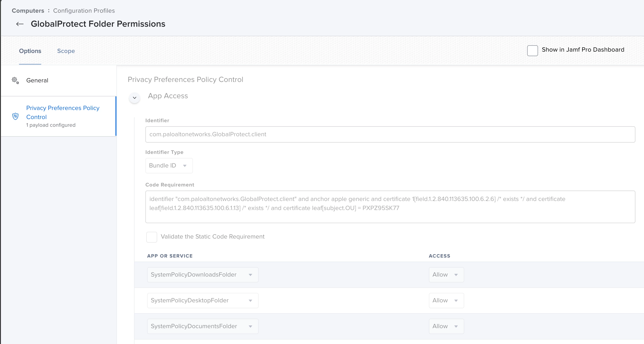The height and width of the screenshot is (344, 644).
Task: Click the General gear icon
Action: click(15, 80)
